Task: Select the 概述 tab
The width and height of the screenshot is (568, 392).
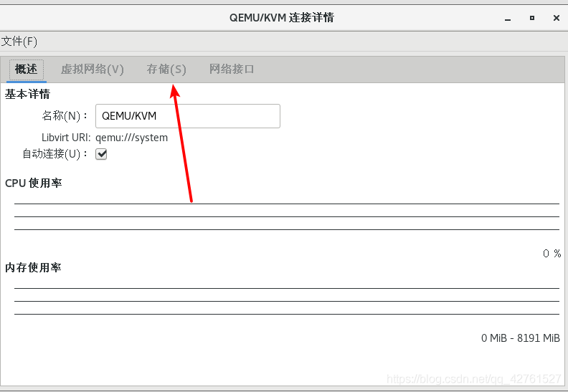Action: coord(27,69)
